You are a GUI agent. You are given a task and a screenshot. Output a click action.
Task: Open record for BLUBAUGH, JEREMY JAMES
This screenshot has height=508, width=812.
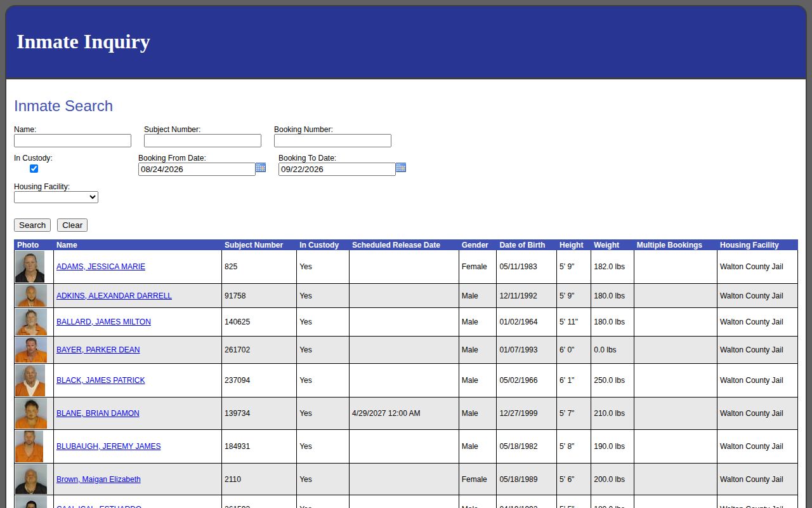click(108, 446)
